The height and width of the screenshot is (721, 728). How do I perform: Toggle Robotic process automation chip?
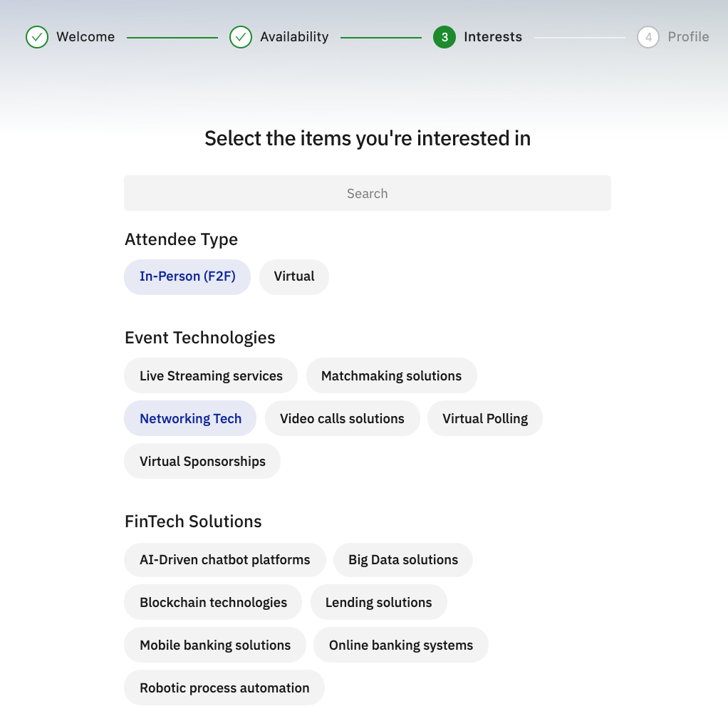point(224,688)
